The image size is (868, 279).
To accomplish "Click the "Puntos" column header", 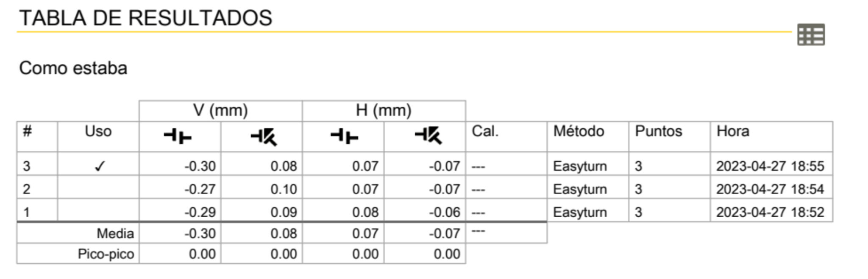I will coord(658,131).
